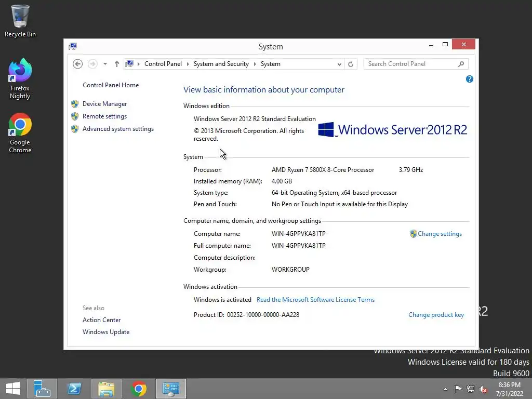Click the Back arrow in System window

(78, 64)
